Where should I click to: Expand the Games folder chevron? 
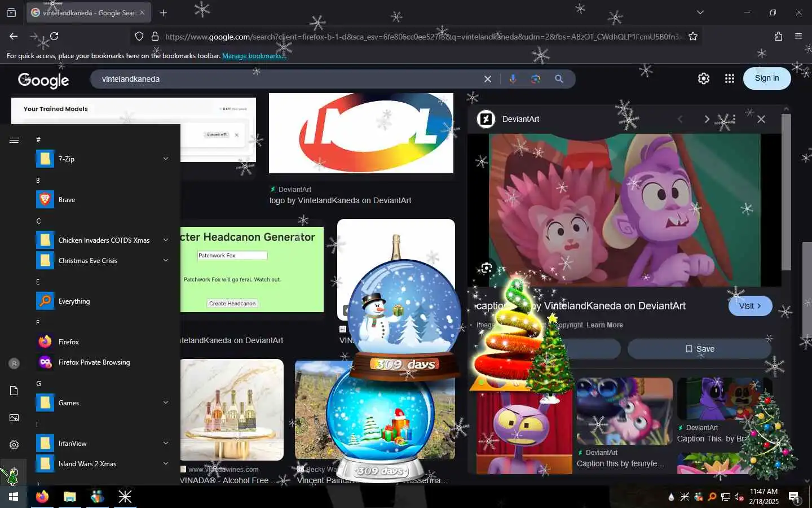pyautogui.click(x=166, y=403)
